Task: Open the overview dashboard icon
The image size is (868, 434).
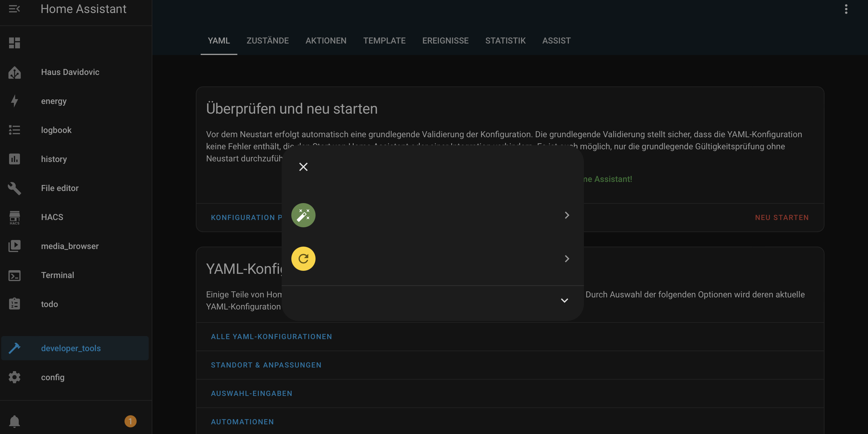Action: point(15,43)
